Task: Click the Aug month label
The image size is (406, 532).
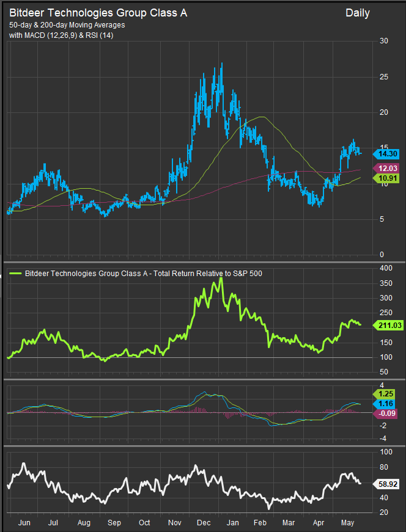Action: point(84,523)
